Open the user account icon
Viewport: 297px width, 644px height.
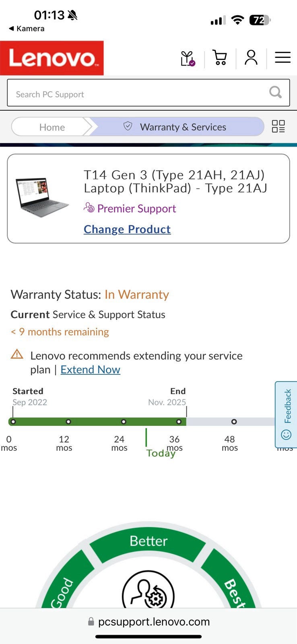coord(251,58)
